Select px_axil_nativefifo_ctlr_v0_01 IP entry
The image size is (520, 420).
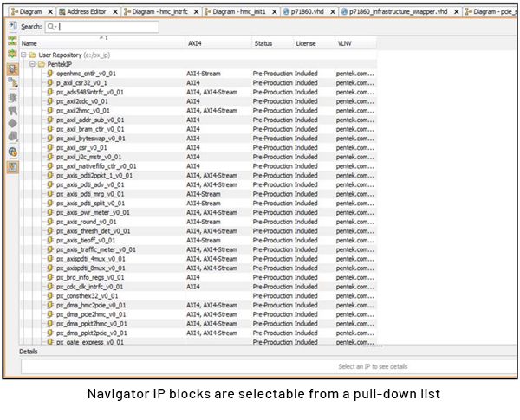pyautogui.click(x=96, y=166)
